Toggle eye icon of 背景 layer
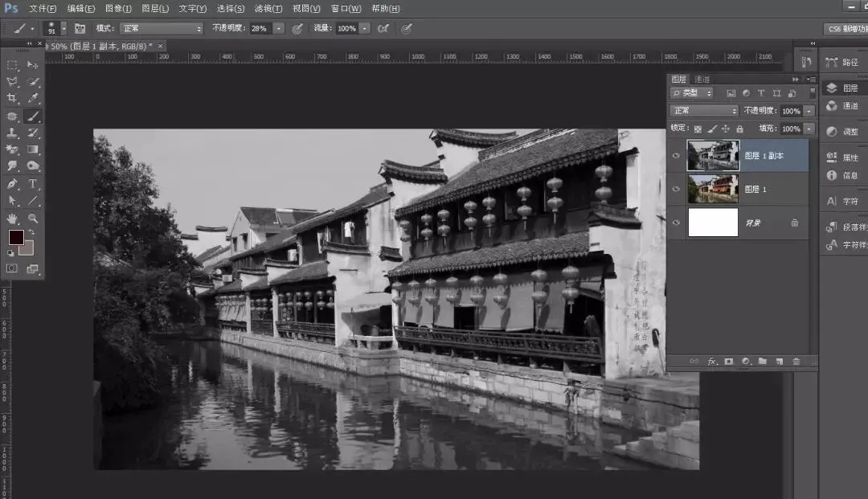 click(x=676, y=223)
